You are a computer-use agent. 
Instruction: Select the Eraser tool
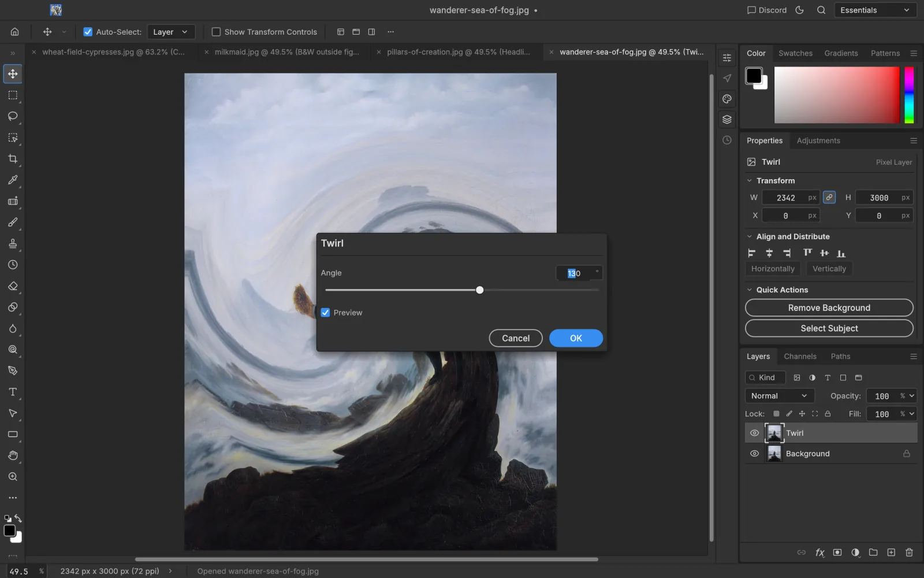[13, 286]
